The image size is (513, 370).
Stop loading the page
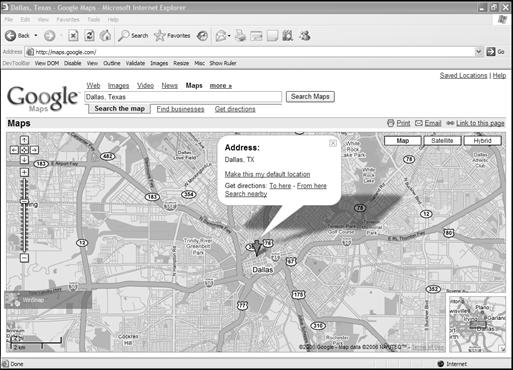point(73,35)
